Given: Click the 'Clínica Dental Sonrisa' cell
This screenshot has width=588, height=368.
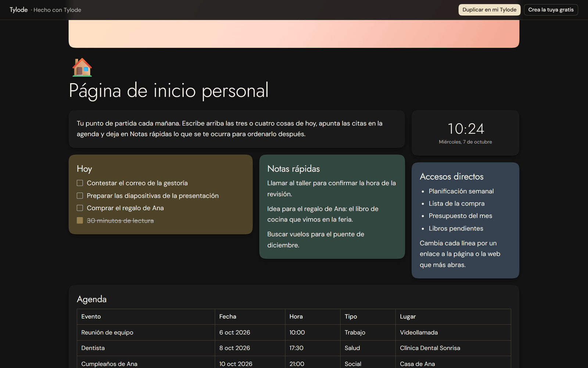Looking at the screenshot, I should (x=453, y=348).
